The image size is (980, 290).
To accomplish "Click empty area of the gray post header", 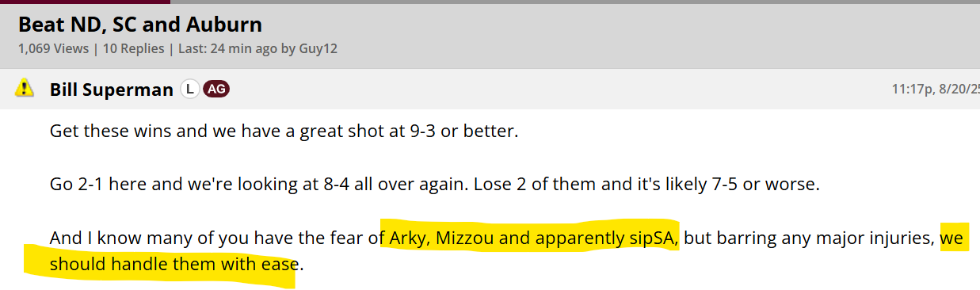I will coord(555,89).
